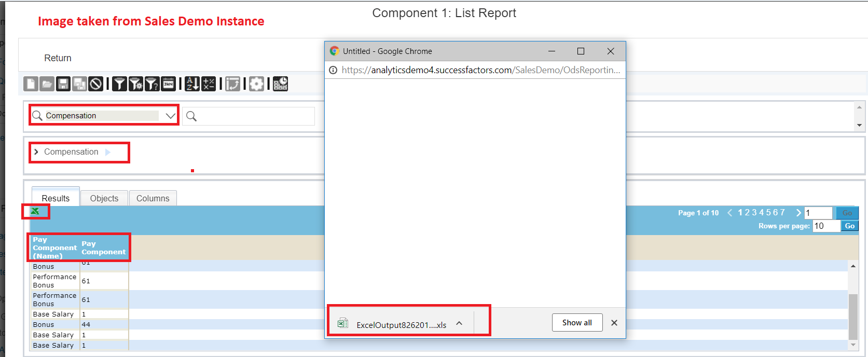
Task: Click the New report document icon
Action: [x=31, y=84]
